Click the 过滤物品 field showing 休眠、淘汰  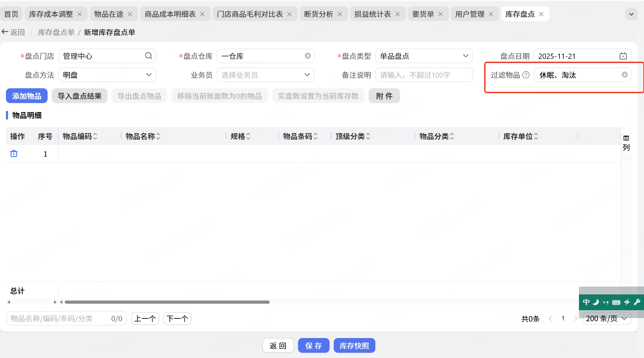(x=582, y=75)
